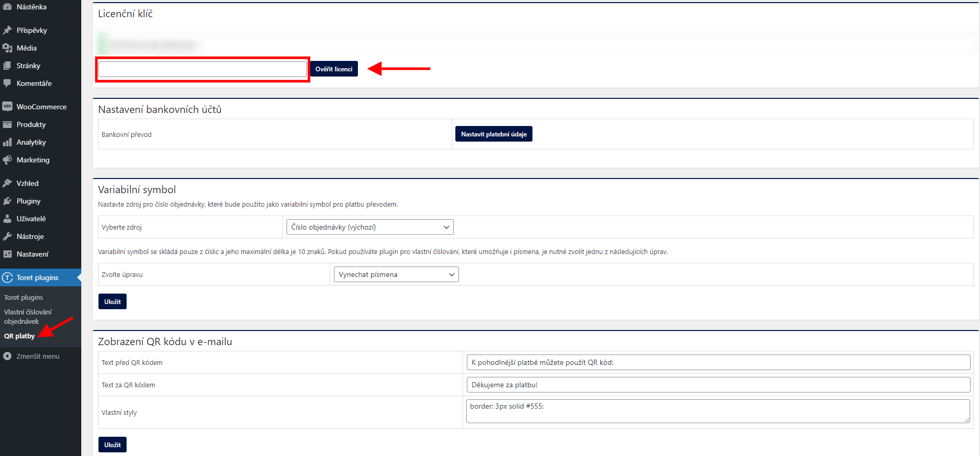Click Uložit under Variabilní symbol section

tap(113, 301)
